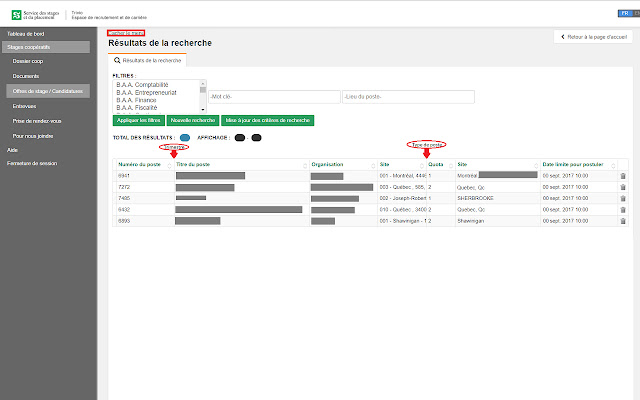Select B.A.A. Finance in the filter list
The width and height of the screenshot is (640, 400).
pos(136,100)
